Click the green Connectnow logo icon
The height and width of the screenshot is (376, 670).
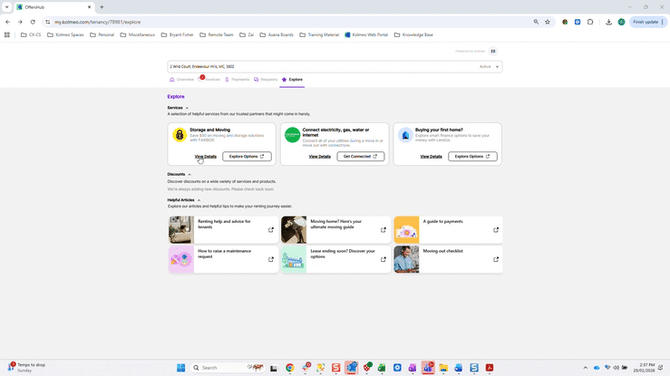tap(292, 135)
